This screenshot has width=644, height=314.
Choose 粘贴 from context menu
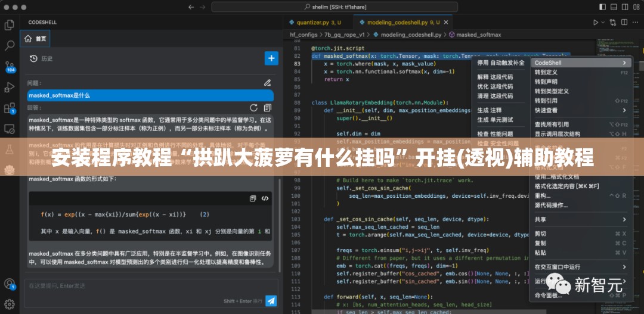pos(581,253)
